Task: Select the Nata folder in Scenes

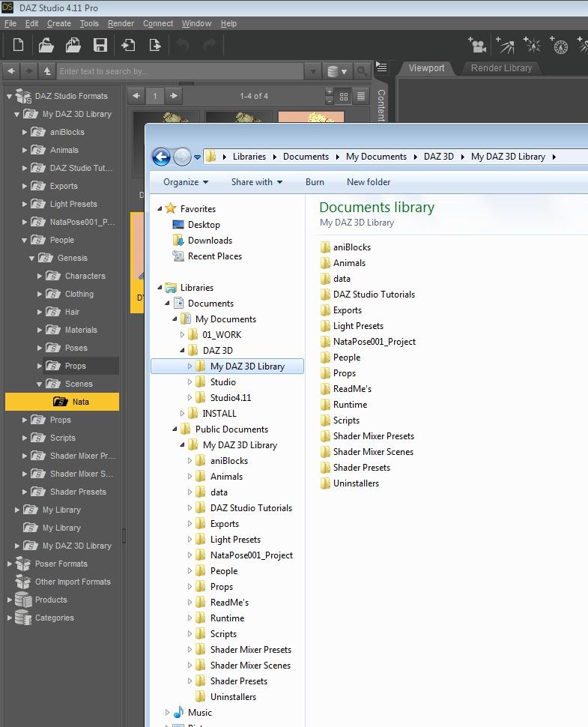Action: [62, 402]
